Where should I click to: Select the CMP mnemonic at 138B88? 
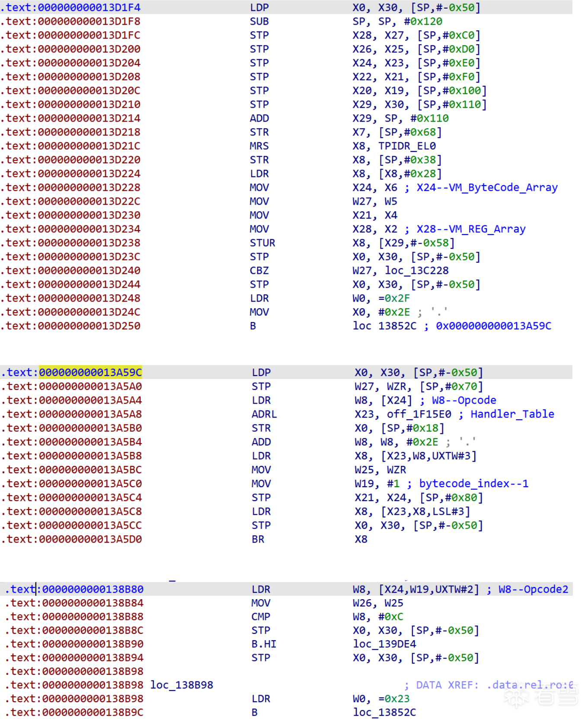point(261,616)
